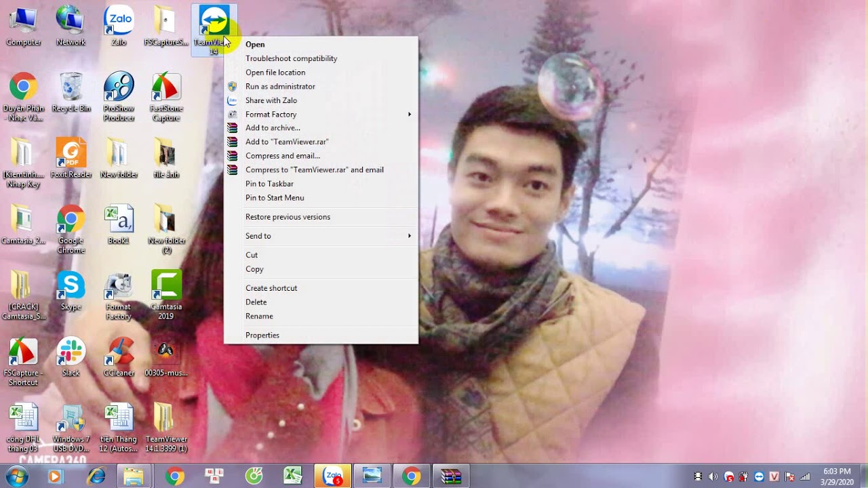The height and width of the screenshot is (488, 868).
Task: Select the file ảnh folder
Action: click(166, 159)
